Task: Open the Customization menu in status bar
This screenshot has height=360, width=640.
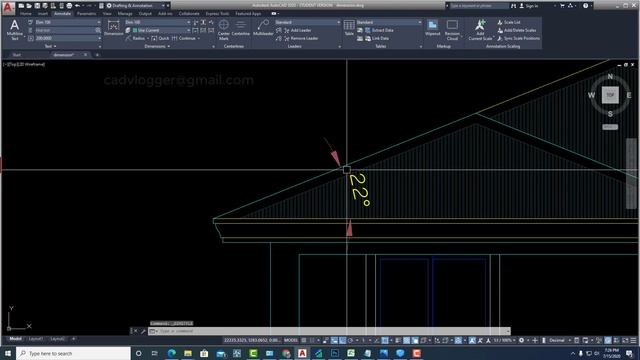Action: click(633, 340)
